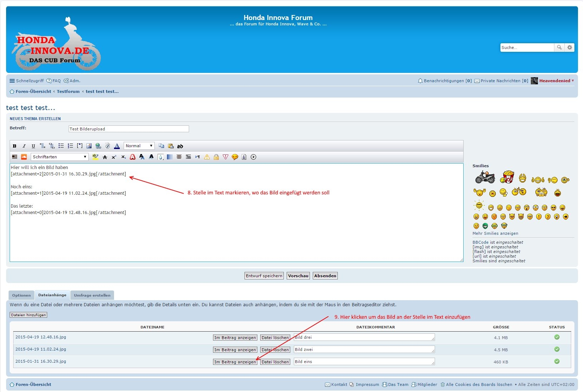This screenshot has width=583, height=392.
Task: Click the SoundCloud orange icon
Action: 24,157
